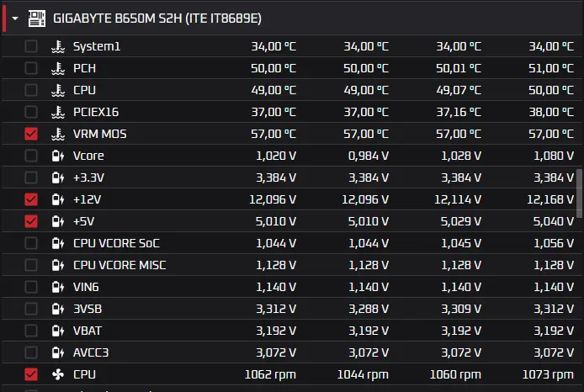This screenshot has height=392, width=584.
Task: Collapse the GIGABYTE B650M S2H sensor group
Action: click(15, 19)
